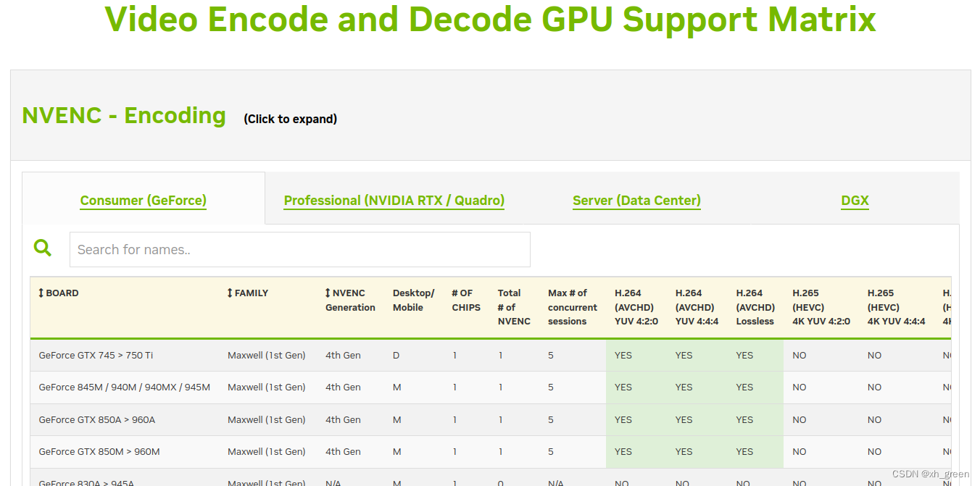Select the GeForce GTX 850M > 960M cell
980x486 pixels.
[99, 452]
